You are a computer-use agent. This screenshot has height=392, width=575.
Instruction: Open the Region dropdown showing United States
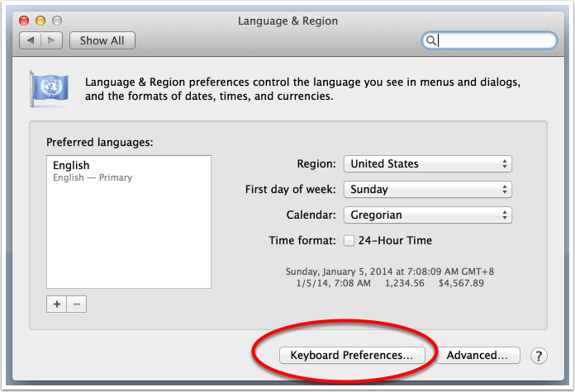click(x=428, y=163)
